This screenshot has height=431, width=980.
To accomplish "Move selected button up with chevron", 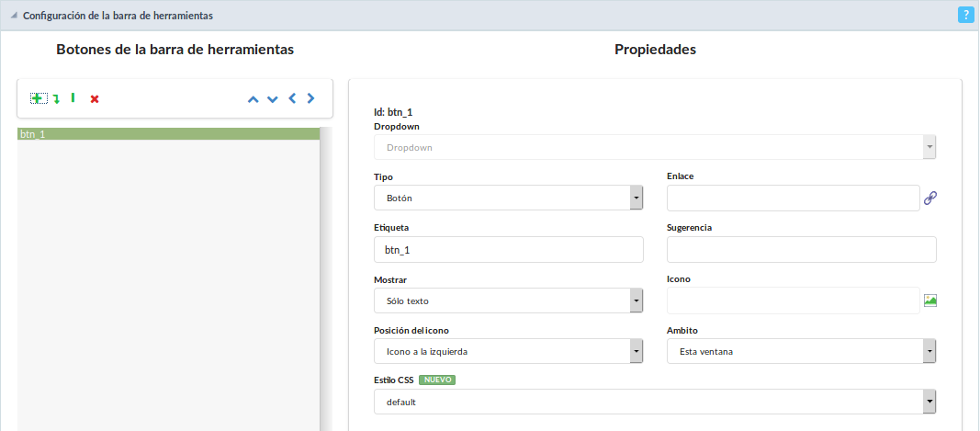I will pyautogui.click(x=253, y=99).
